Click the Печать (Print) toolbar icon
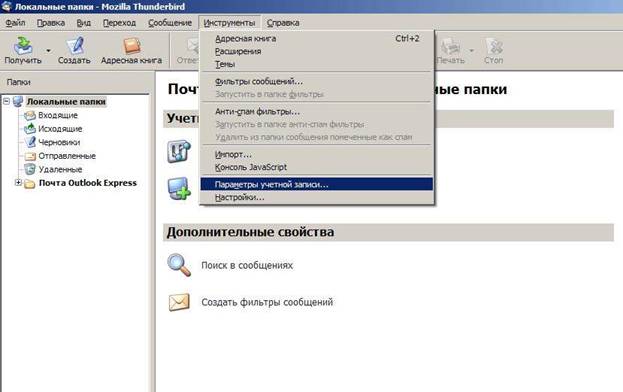Viewport: 623px width, 392px height. coord(451,45)
